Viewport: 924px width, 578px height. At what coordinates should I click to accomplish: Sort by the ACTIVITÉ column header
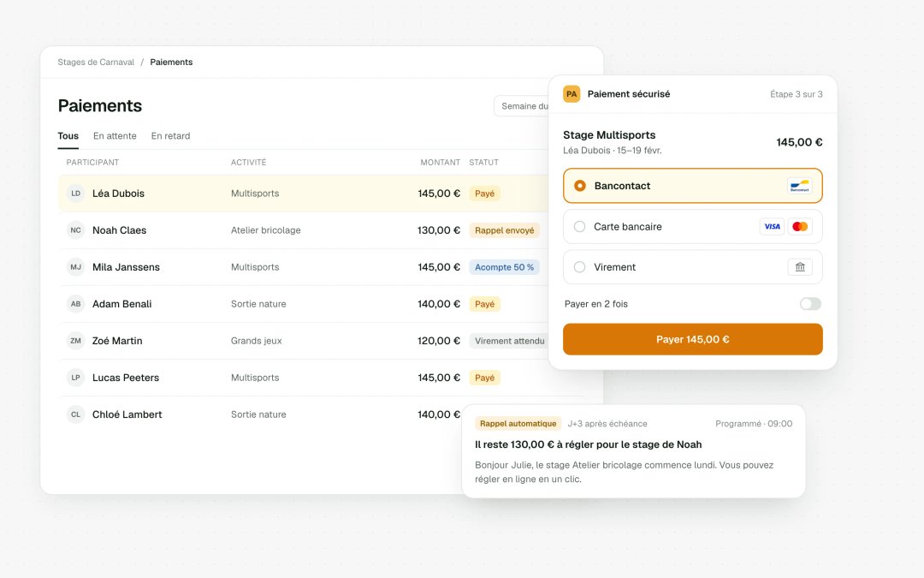click(249, 162)
